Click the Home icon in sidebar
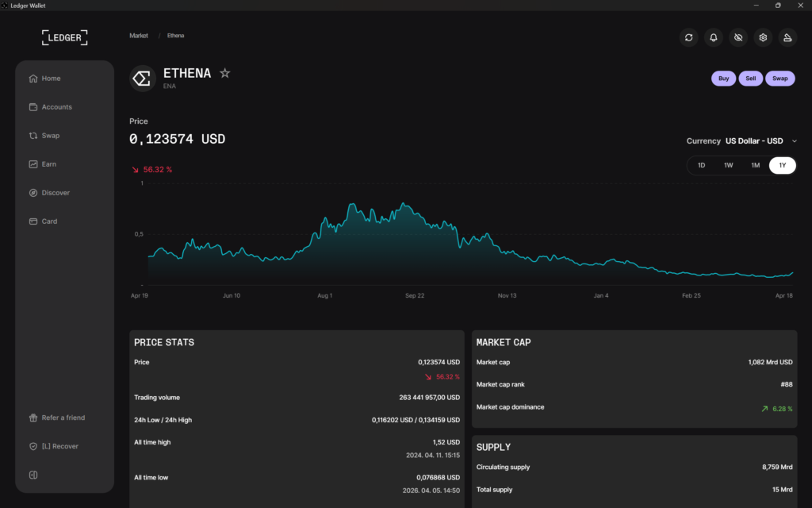 click(x=33, y=79)
